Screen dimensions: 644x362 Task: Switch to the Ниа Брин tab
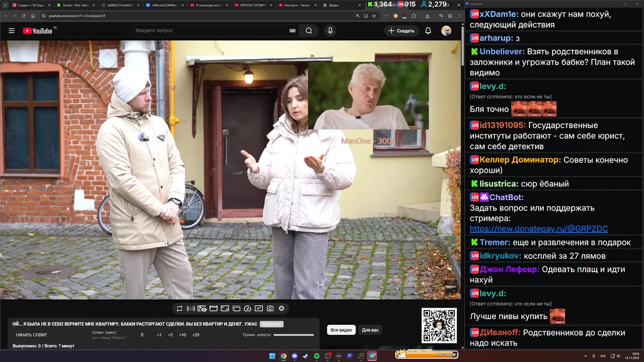(297, 5)
